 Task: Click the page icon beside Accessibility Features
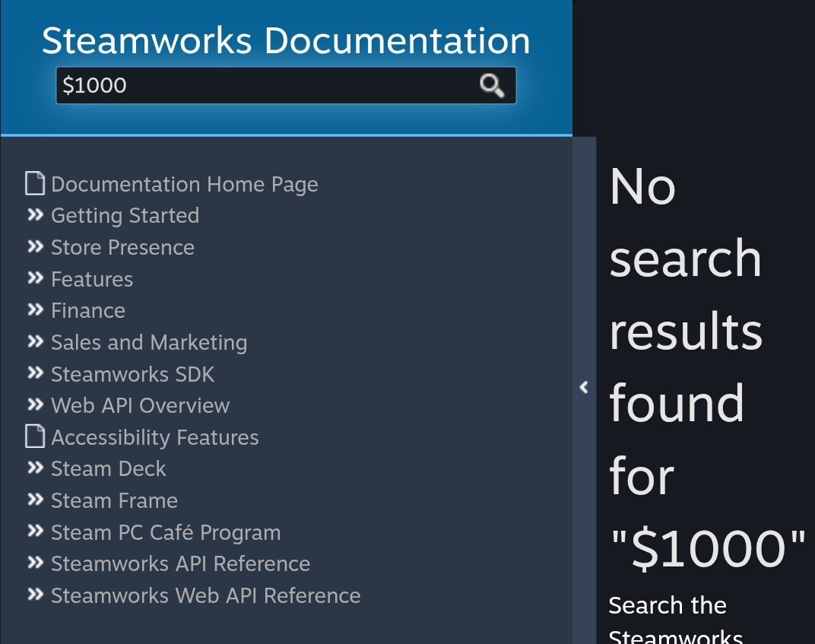point(35,436)
